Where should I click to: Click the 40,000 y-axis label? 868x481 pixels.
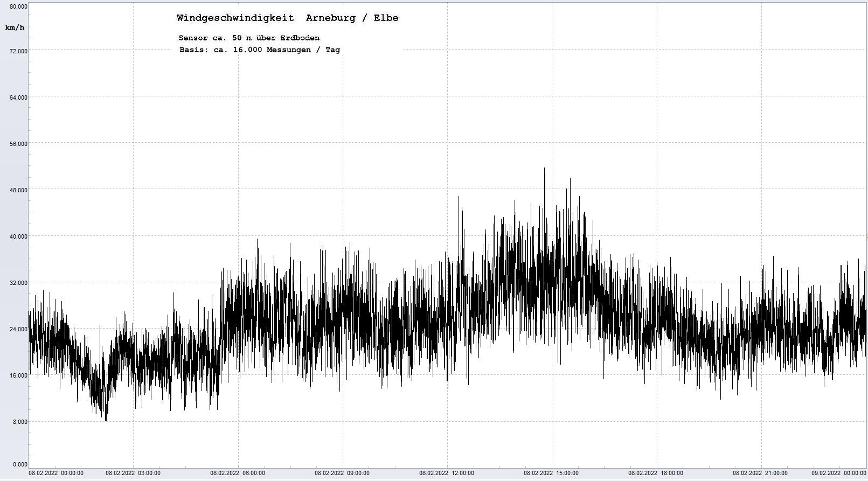click(x=19, y=236)
